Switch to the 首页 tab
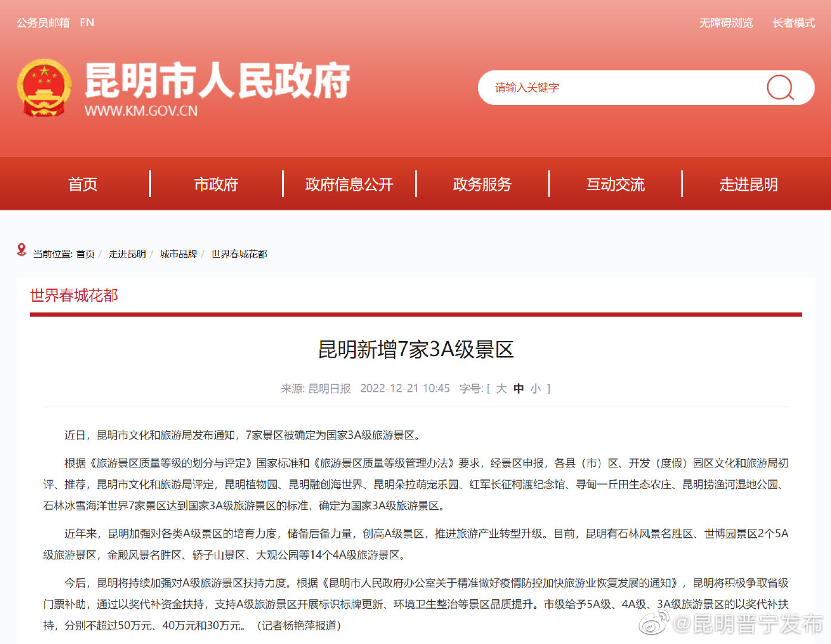831x644 pixels. point(83,184)
